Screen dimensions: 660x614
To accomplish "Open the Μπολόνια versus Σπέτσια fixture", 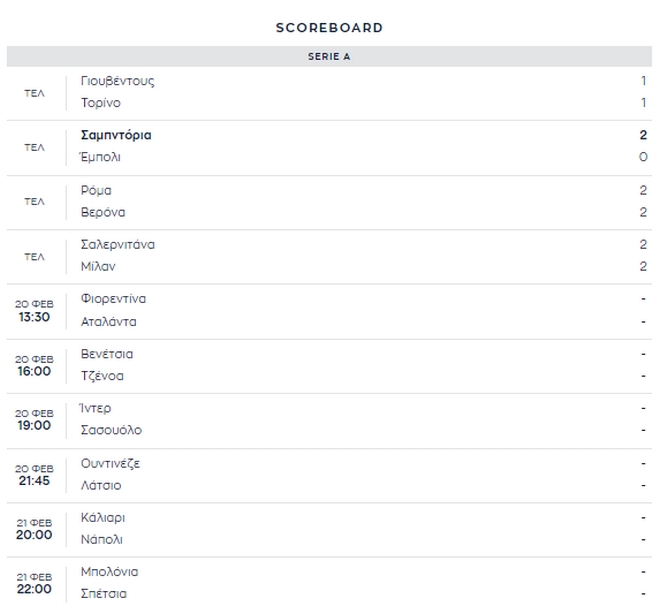I will click(x=329, y=583).
